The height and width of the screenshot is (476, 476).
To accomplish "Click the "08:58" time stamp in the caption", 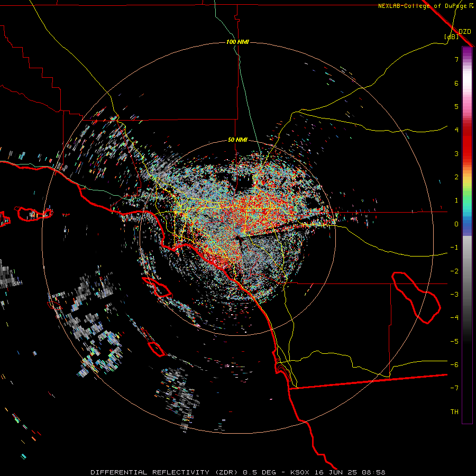I will point(374,472).
